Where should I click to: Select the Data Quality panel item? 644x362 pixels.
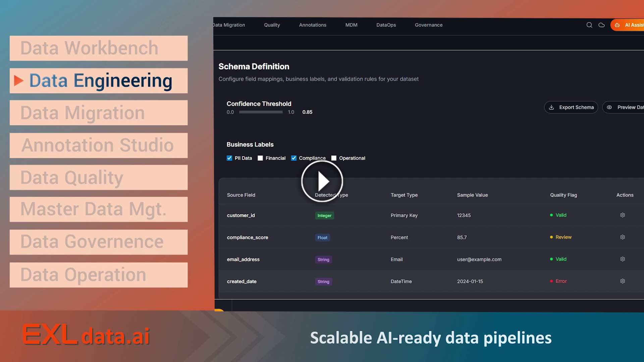tap(99, 177)
